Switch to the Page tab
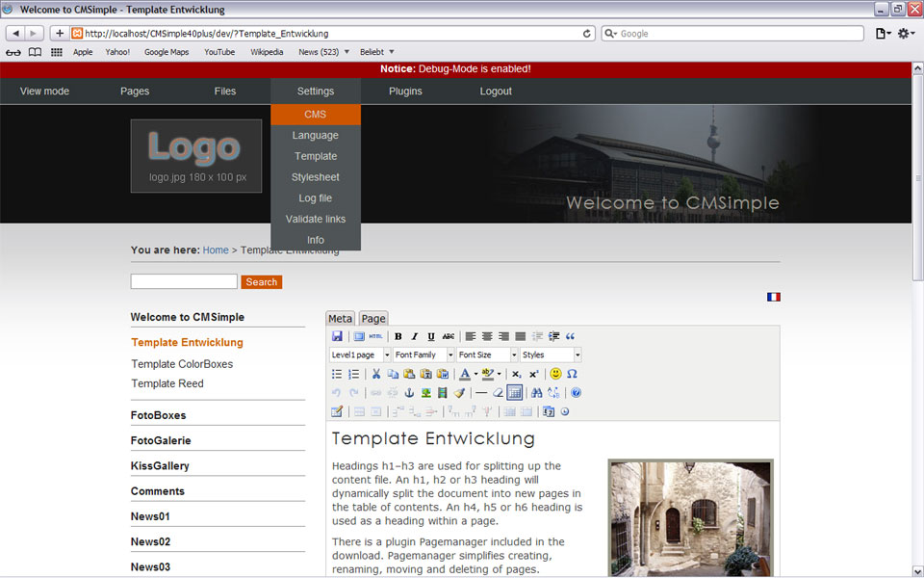Image resolution: width=924 pixels, height=578 pixels. pos(373,319)
